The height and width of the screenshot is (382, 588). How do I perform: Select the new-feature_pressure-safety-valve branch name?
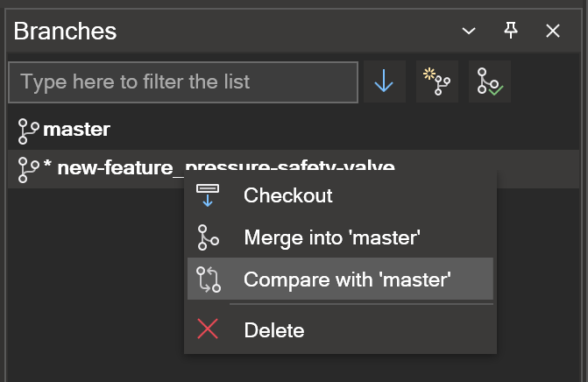226,167
